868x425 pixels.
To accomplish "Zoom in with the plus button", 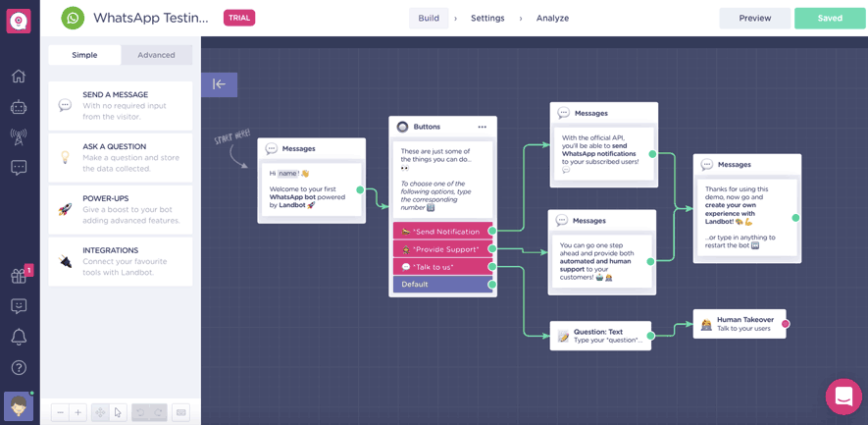I will 78,413.
